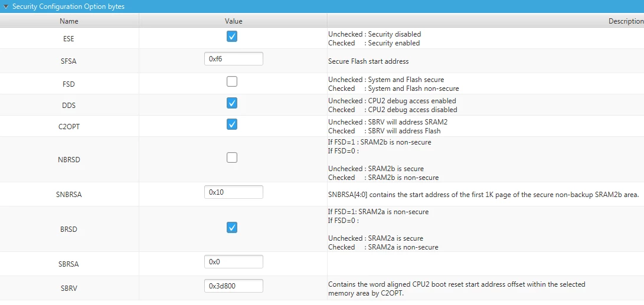The height and width of the screenshot is (305, 644).
Task: Click the Value column header
Action: coord(233,21)
